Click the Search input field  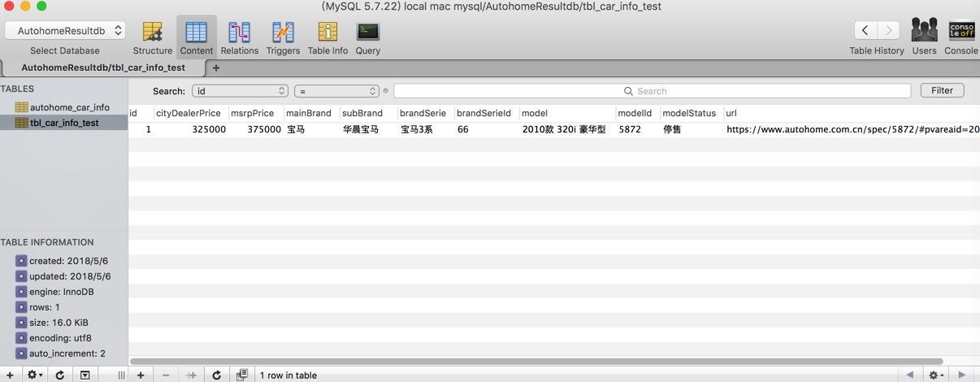(652, 91)
